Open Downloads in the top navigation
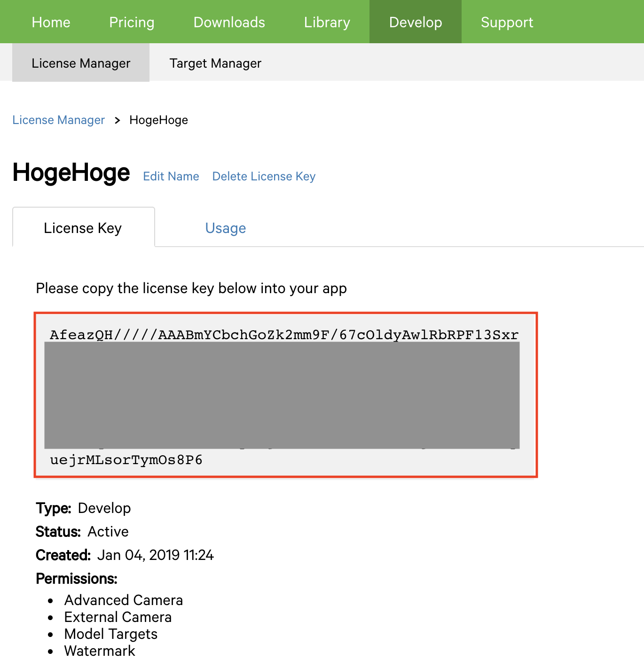Image resolution: width=644 pixels, height=668 pixels. (229, 22)
